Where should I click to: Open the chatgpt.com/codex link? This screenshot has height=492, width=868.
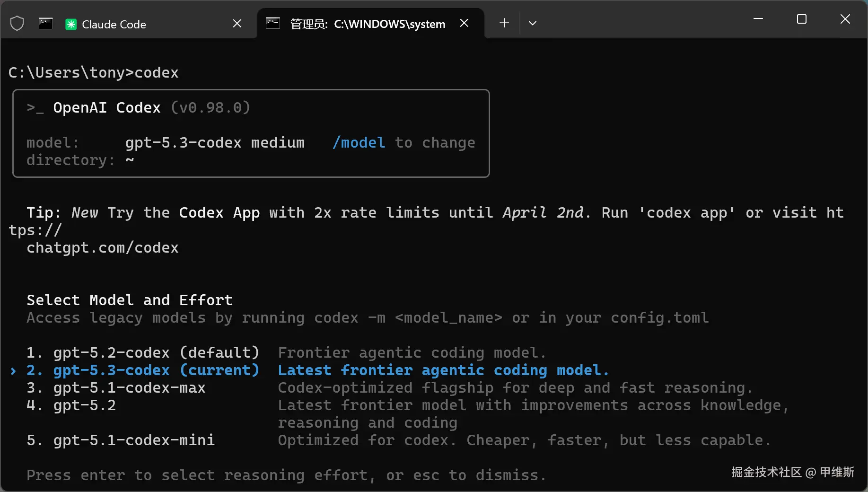102,247
